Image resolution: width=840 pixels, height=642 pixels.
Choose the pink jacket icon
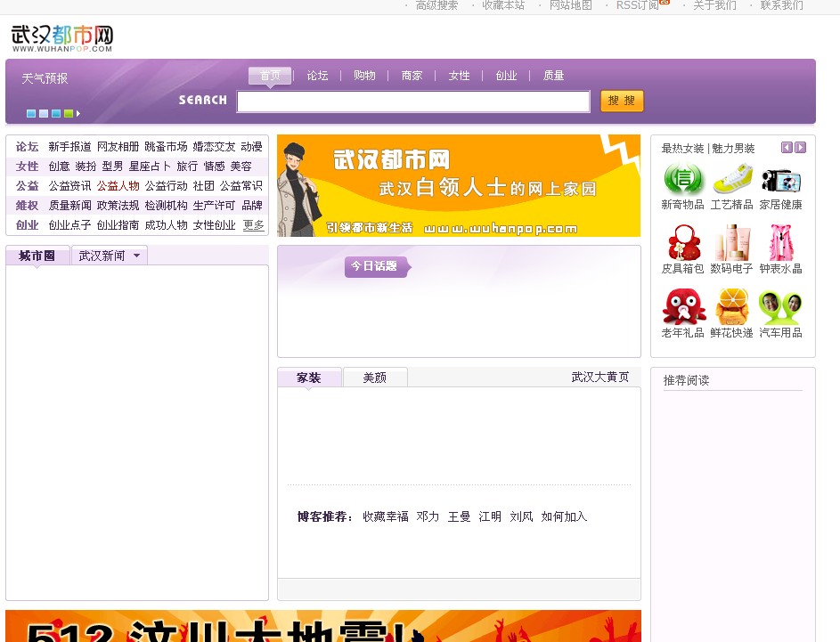[x=780, y=242]
